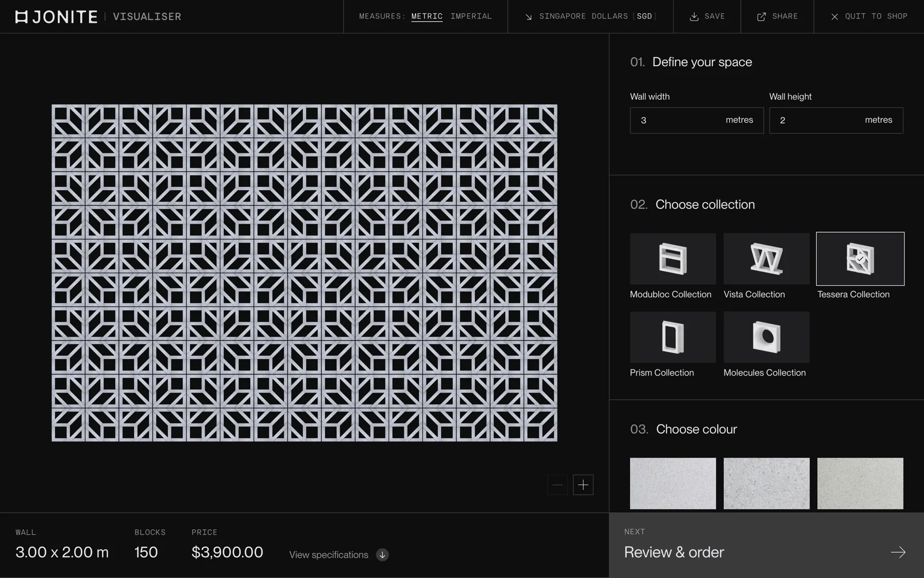Click the Save button label
924x578 pixels.
click(715, 16)
